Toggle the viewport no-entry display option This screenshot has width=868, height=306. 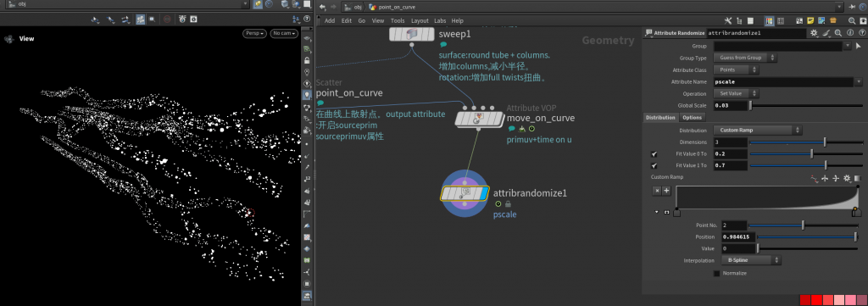point(167,19)
